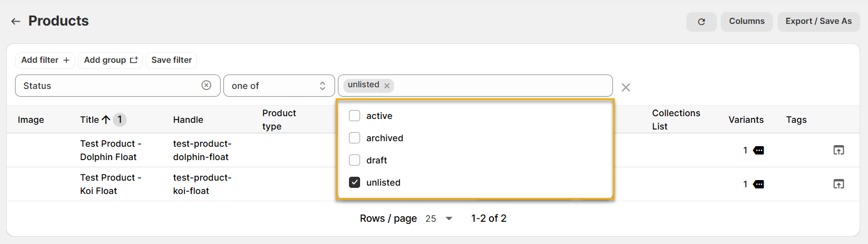Open the Export / Save As menu
The height and width of the screenshot is (244, 868).
pos(818,21)
